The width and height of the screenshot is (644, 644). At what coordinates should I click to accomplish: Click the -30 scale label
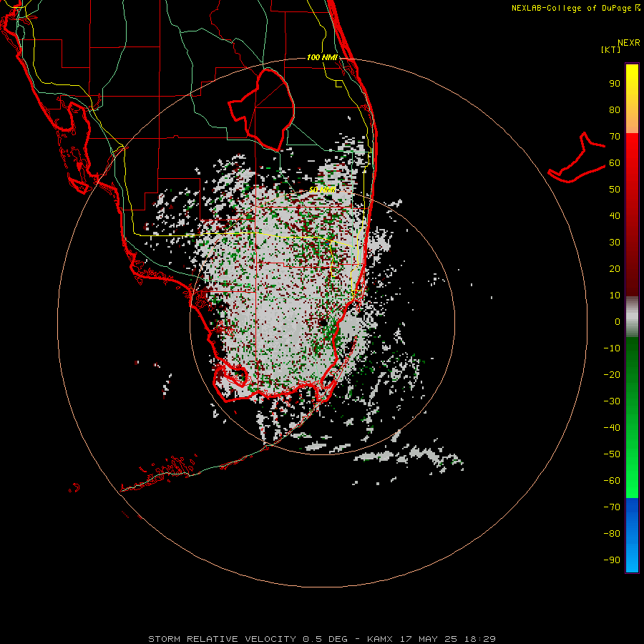(612, 401)
